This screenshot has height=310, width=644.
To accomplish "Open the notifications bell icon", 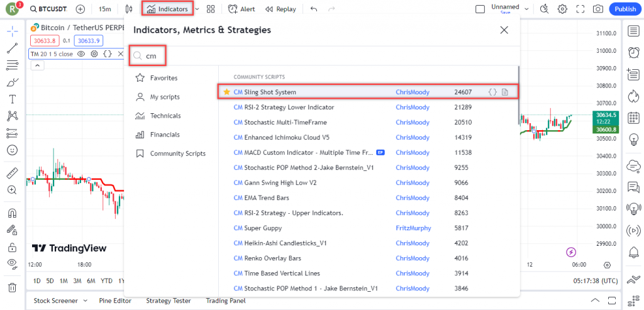I will point(634,252).
